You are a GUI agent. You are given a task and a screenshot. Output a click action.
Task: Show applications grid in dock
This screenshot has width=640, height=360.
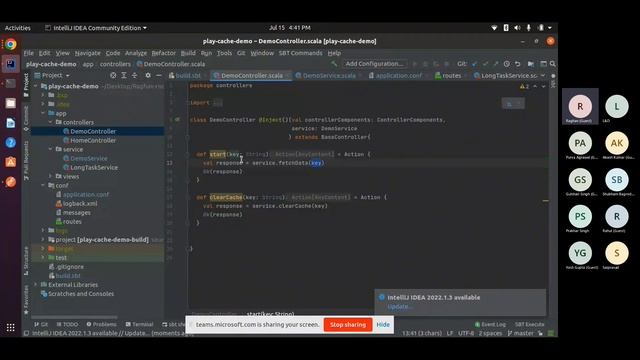coord(11,327)
